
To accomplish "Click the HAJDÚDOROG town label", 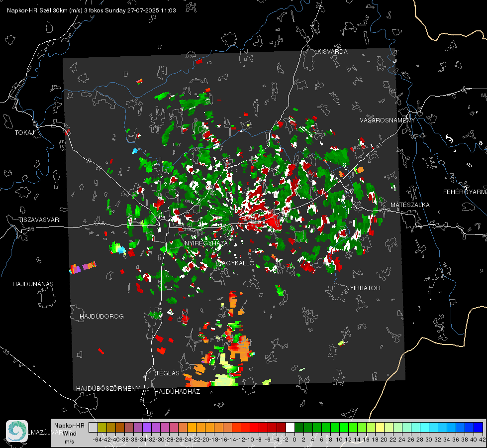I will point(101,317).
